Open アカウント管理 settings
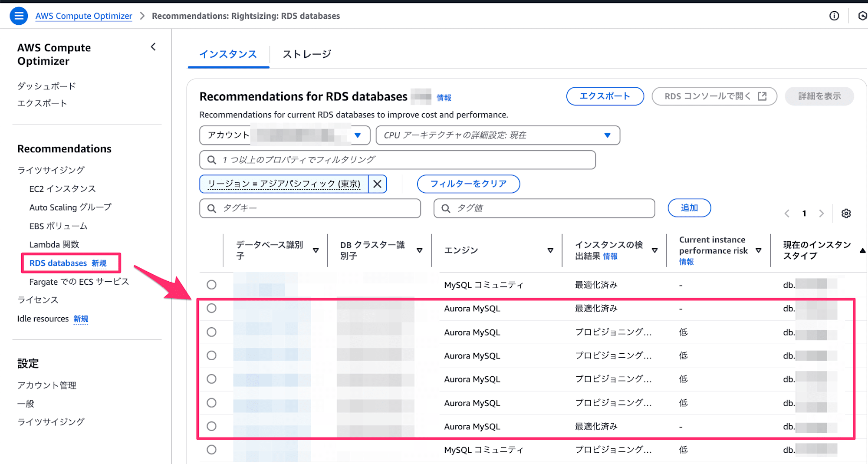The width and height of the screenshot is (868, 464). click(x=47, y=385)
